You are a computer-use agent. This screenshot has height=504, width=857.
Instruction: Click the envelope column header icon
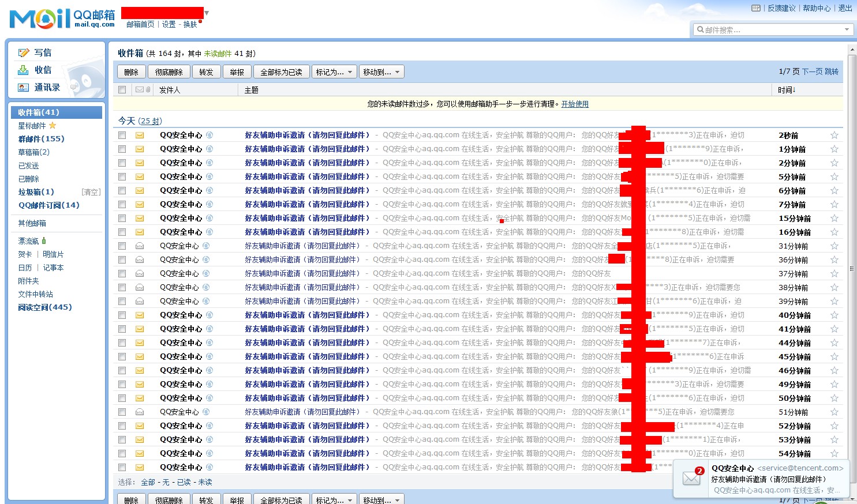(139, 89)
